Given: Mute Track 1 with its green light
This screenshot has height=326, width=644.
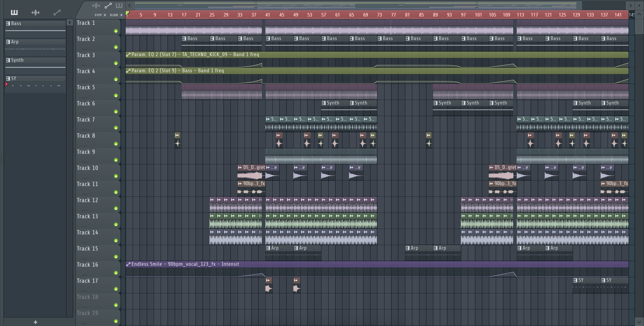Looking at the screenshot, I should click(116, 31).
